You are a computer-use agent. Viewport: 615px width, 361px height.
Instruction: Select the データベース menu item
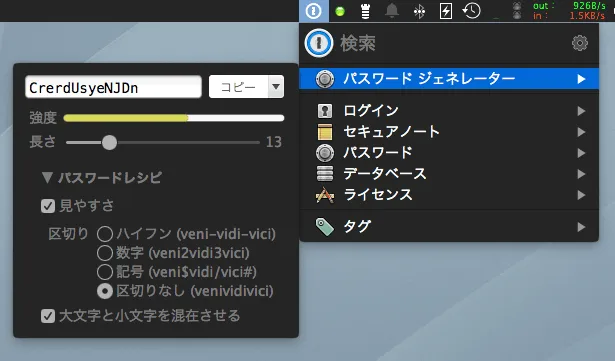pyautogui.click(x=449, y=174)
